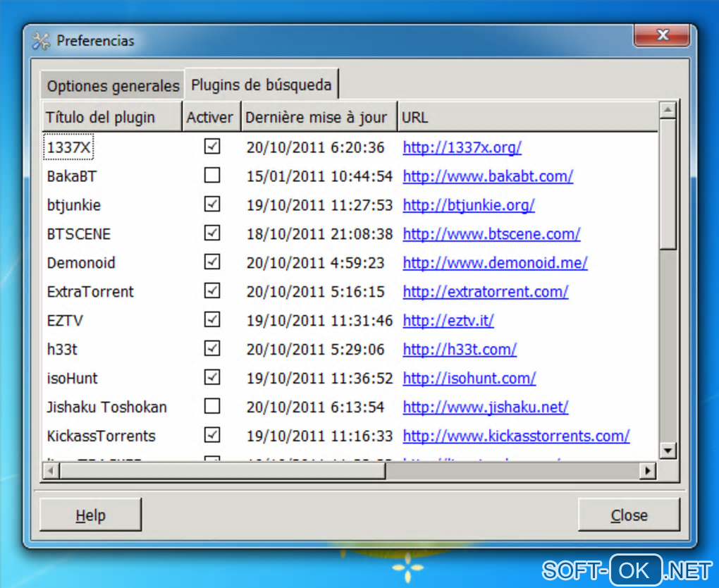The image size is (719, 588).
Task: Sort by Título del plugin column header
Action: pos(112,118)
